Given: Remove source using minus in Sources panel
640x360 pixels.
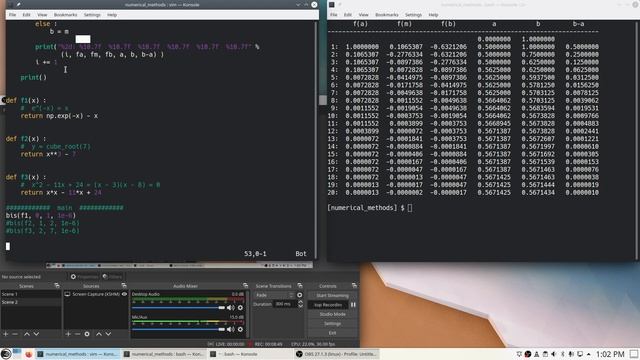Looking at the screenshot, I should [77, 334].
